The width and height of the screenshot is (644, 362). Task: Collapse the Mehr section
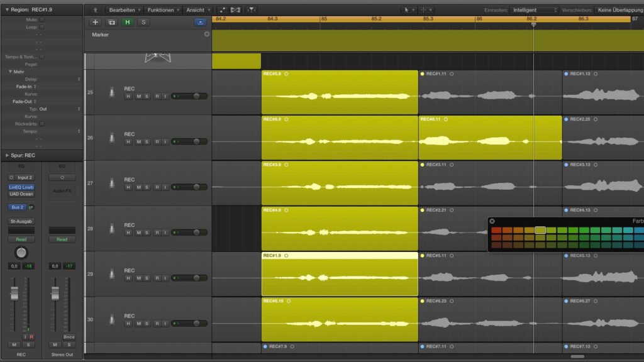click(x=10, y=72)
